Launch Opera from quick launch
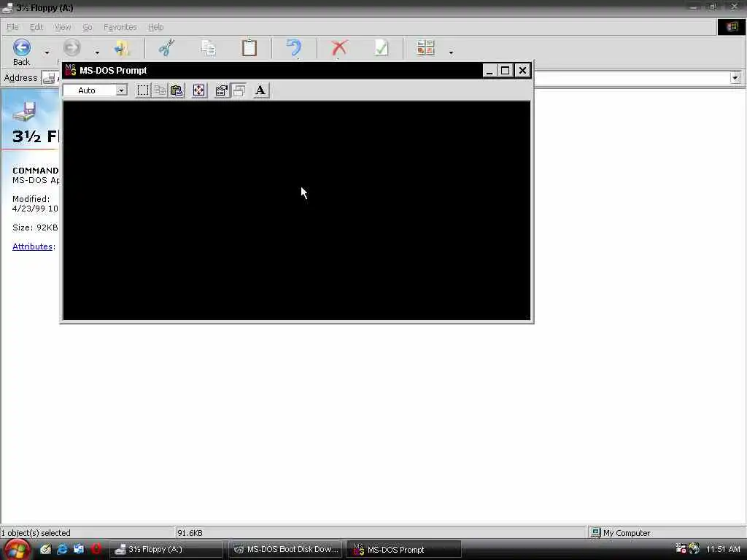The image size is (747, 560). [x=96, y=549]
